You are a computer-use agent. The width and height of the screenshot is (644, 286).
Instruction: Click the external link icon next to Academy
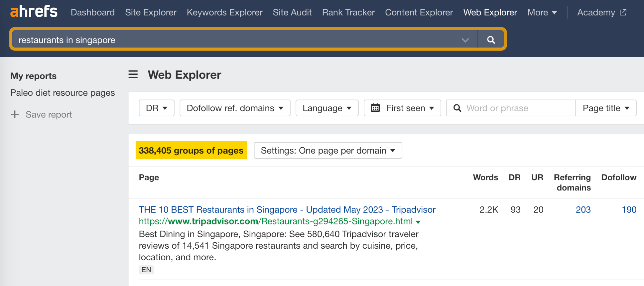(623, 13)
